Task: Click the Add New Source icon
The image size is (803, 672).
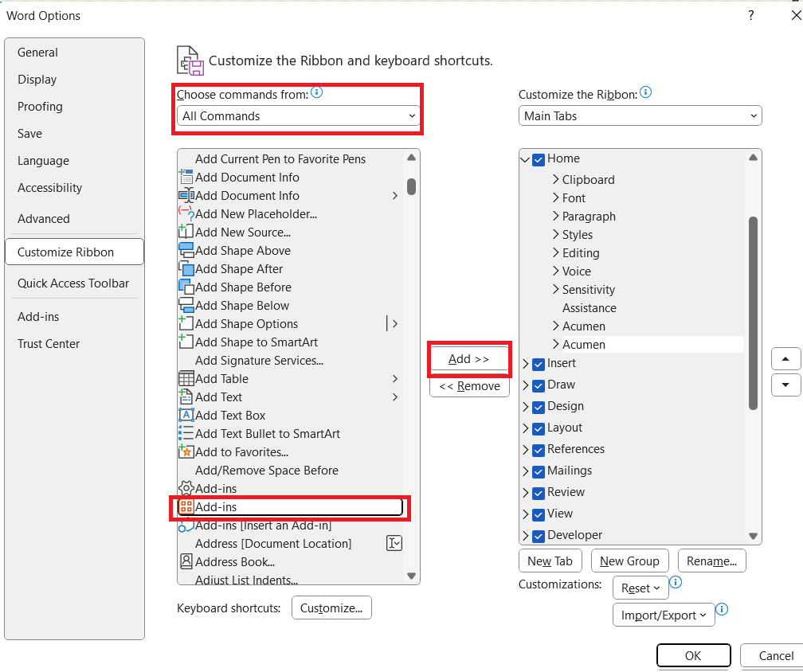Action: [x=186, y=232]
